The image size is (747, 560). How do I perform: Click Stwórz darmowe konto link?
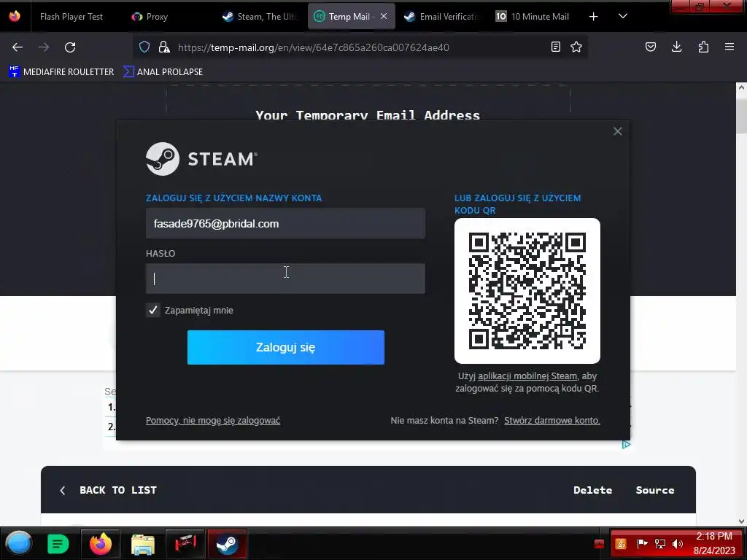point(552,421)
